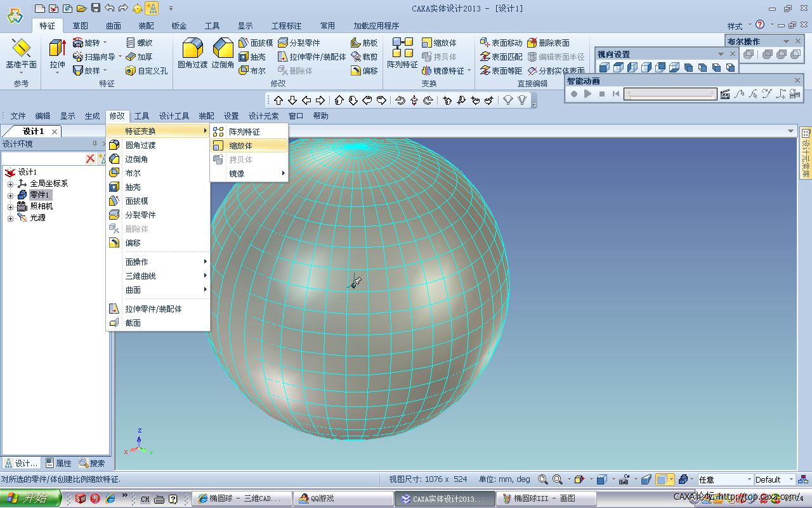Viewport: 812px width, 508px height.
Task: Choose 截面 in the 修改 menu
Action: [158, 323]
